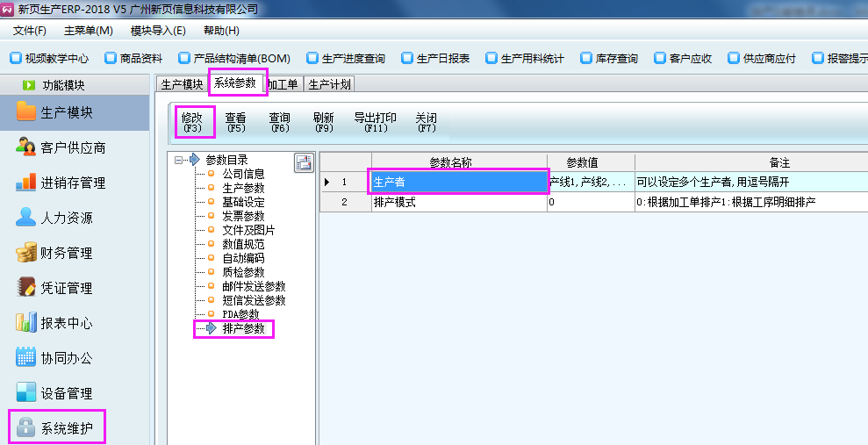Viewport: 868px width, 445px height.
Task: Click the icon button beside parameter tree
Action: point(304,162)
